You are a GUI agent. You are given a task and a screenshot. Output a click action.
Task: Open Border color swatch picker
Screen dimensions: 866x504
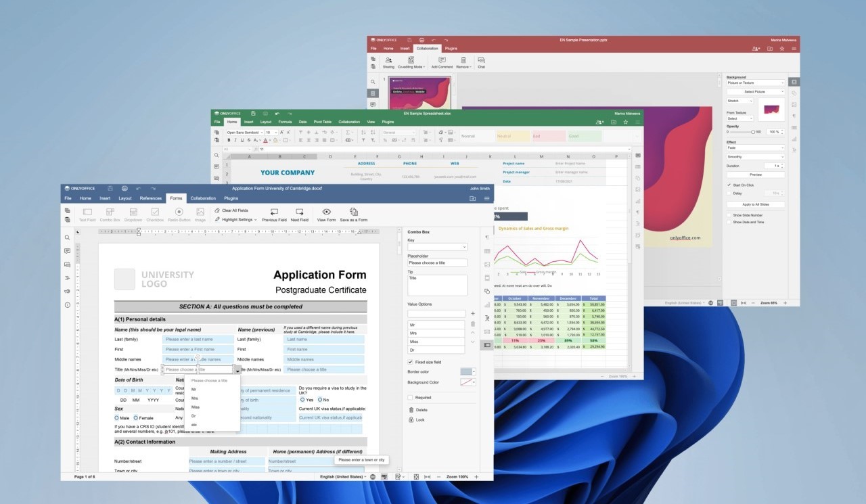click(468, 371)
